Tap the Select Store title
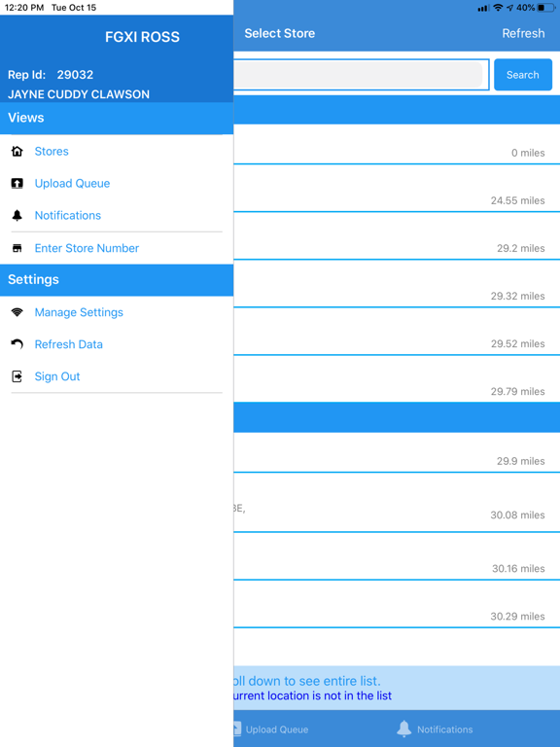The image size is (560, 747). (x=280, y=33)
